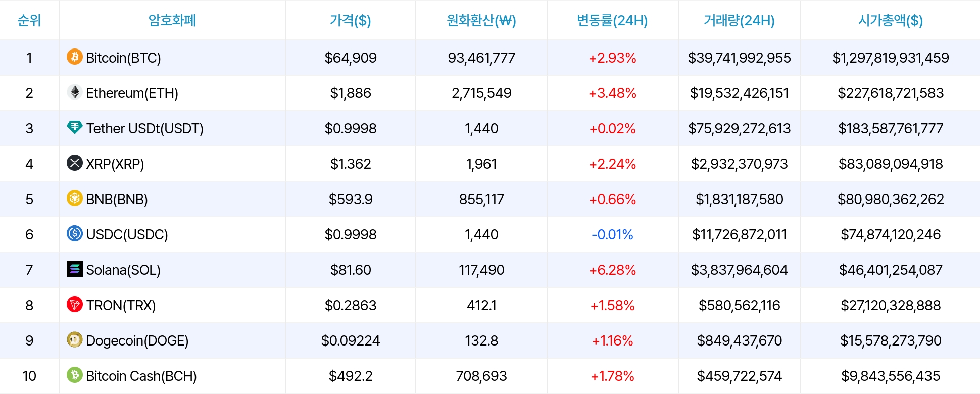Open the Bitcoin(BTC) name link
This screenshot has width=980, height=394.
point(123,58)
